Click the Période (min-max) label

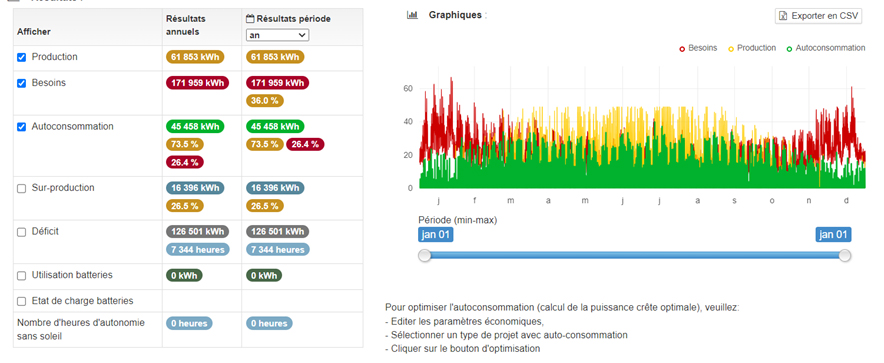(x=458, y=219)
